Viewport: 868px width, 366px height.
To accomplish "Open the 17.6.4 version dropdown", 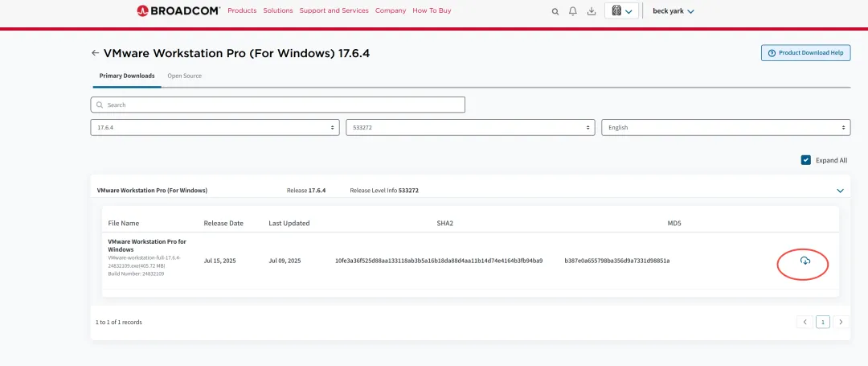I will 215,127.
